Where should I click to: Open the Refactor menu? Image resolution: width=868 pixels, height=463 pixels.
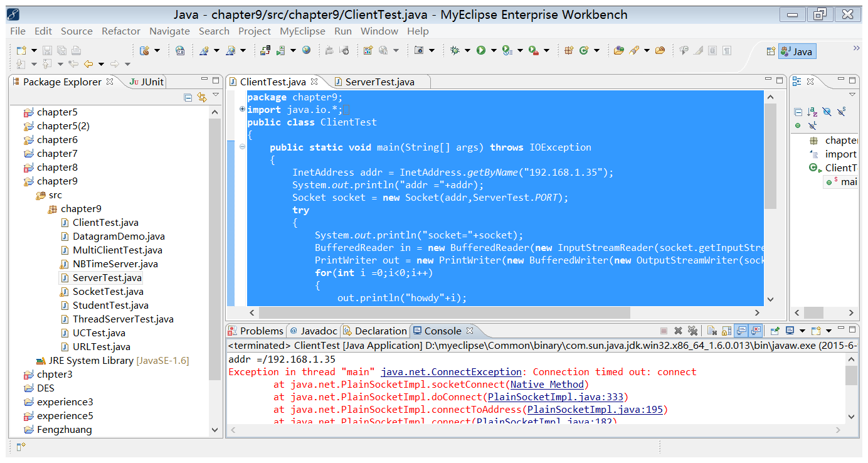point(121,31)
